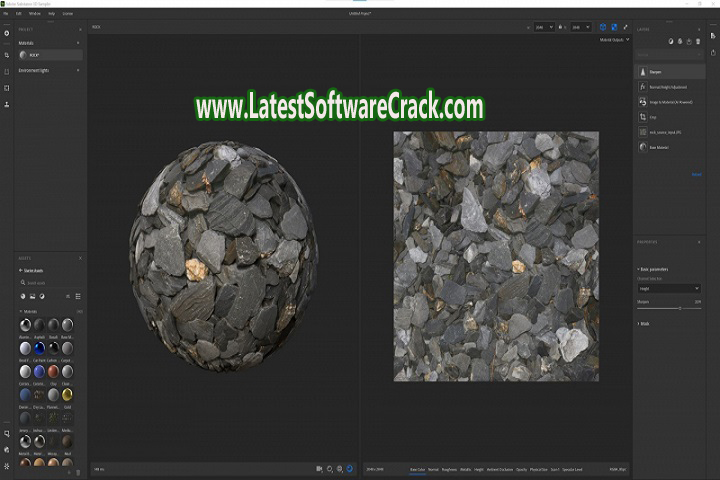Click the Gold material thumbnail
720x480 pixels.
[x=68, y=395]
